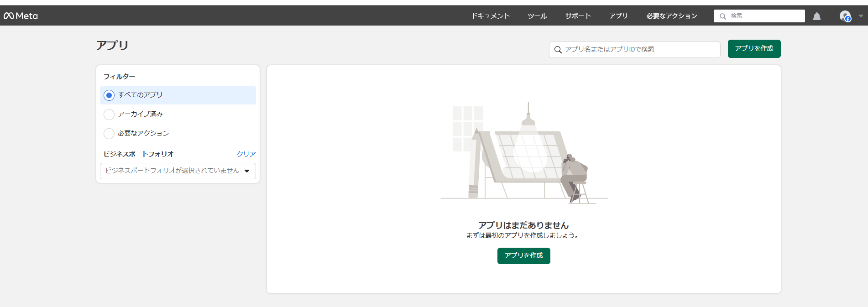Click the empty-state illustration
Screen dimensions: 868x307
pyautogui.click(x=524, y=153)
